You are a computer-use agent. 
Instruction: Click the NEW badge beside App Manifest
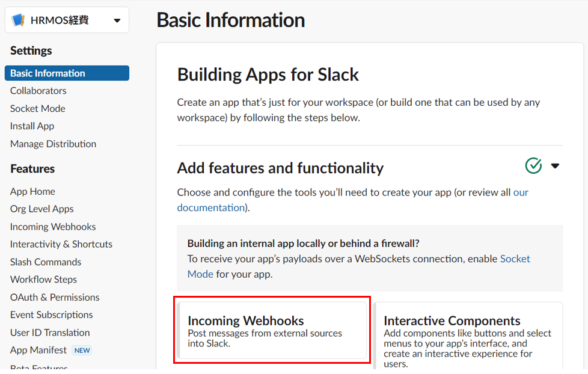click(x=82, y=351)
